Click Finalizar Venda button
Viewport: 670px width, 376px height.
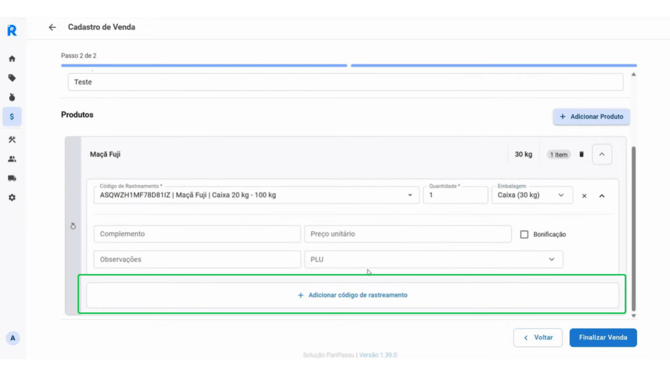[603, 338]
